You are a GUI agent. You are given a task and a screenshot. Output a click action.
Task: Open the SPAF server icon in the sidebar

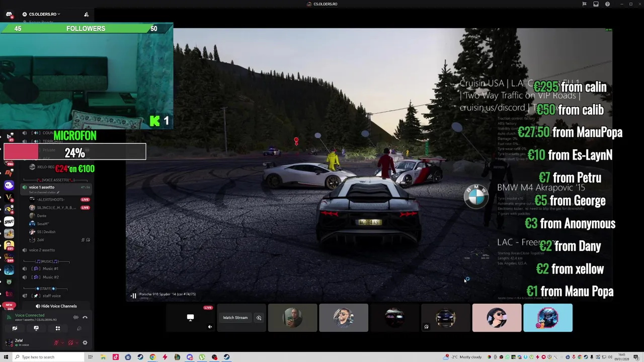click(9, 221)
